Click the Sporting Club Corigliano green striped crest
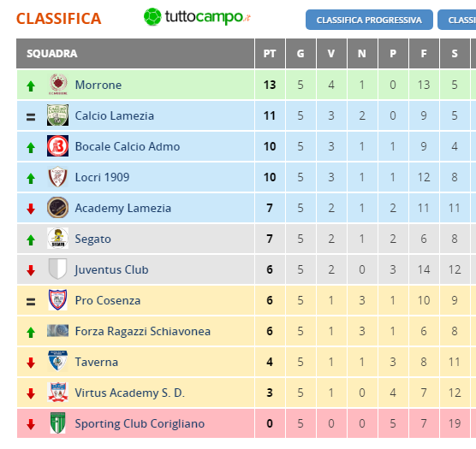The width and height of the screenshot is (476, 449). pos(57,423)
